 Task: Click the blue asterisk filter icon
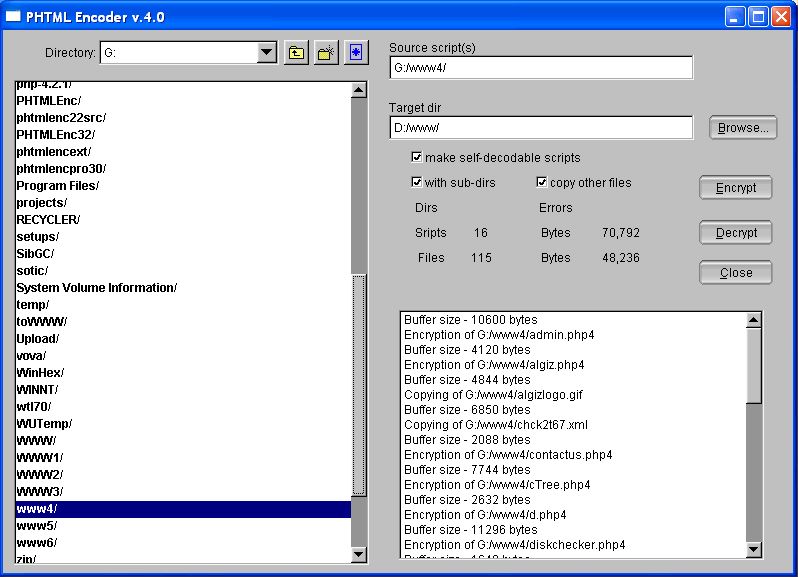pos(356,53)
